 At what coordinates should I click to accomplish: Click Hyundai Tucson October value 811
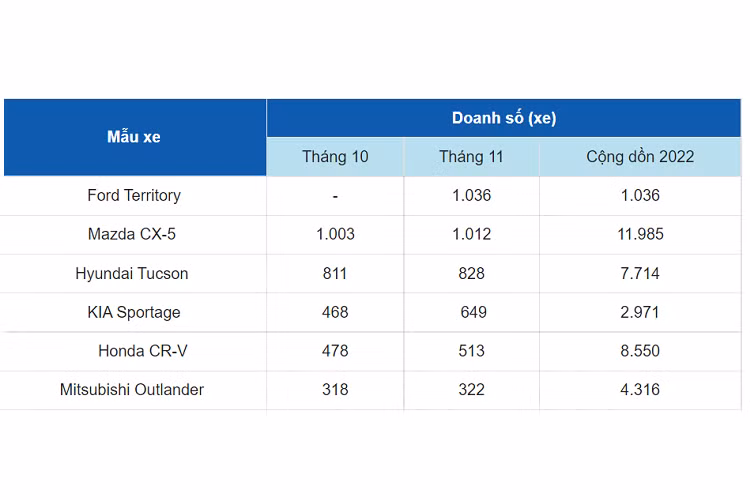(x=335, y=273)
